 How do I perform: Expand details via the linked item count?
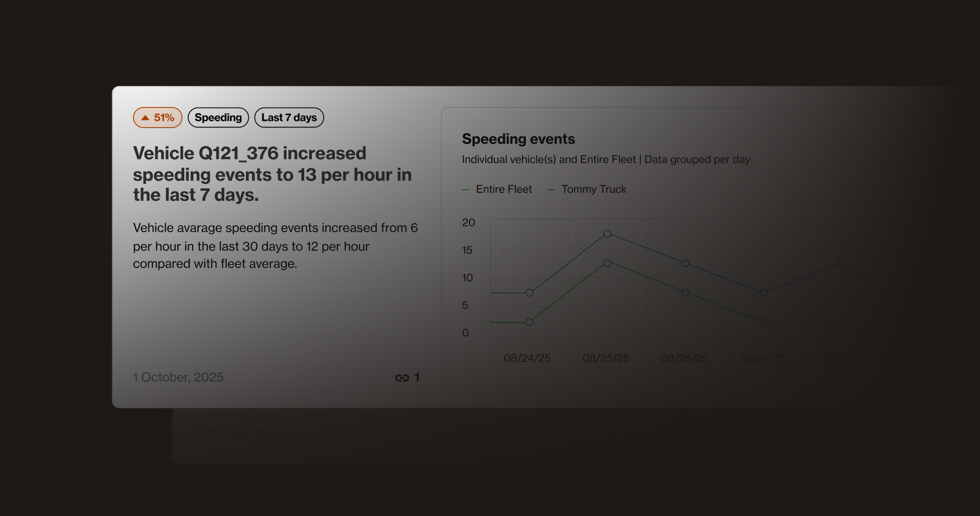(x=416, y=377)
